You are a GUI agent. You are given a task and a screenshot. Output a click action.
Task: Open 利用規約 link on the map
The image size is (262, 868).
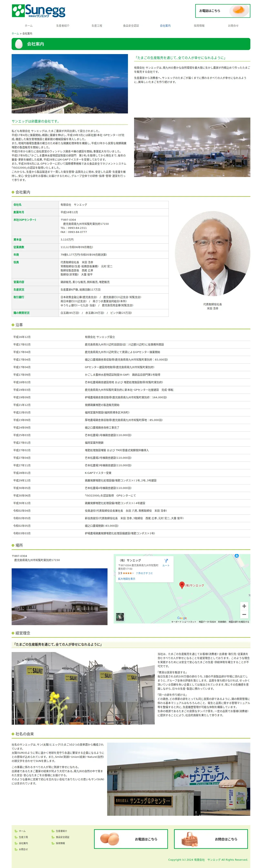pos(222,622)
